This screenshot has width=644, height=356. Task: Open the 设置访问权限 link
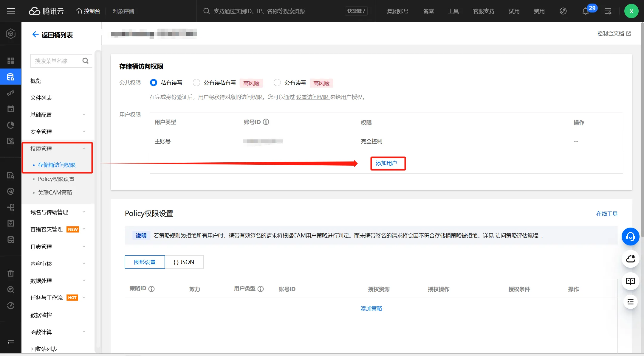point(312,97)
